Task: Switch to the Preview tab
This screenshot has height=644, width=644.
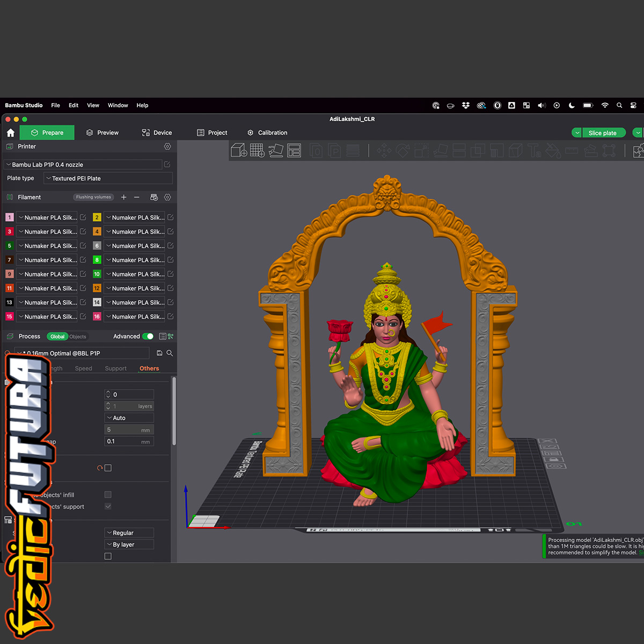Action: coord(103,133)
